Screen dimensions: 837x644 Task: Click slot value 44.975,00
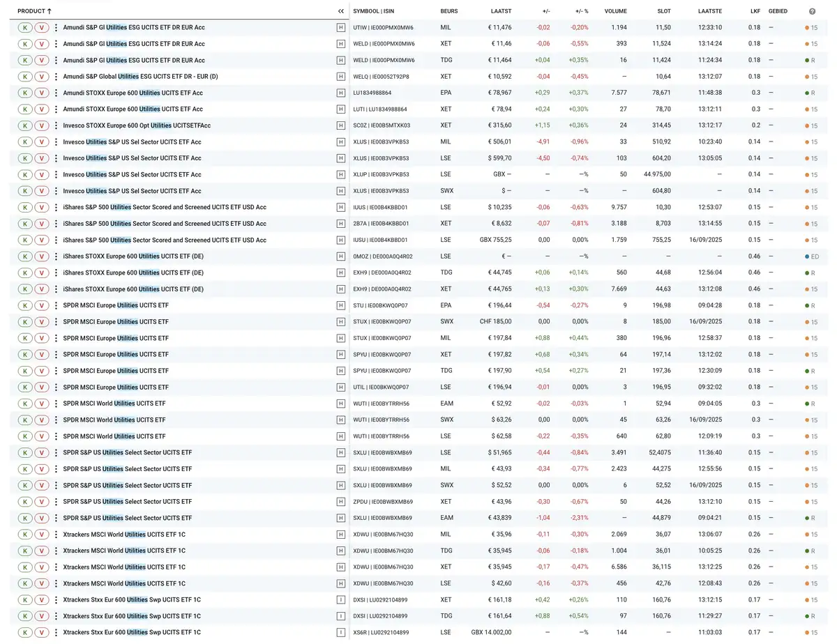tap(657, 174)
